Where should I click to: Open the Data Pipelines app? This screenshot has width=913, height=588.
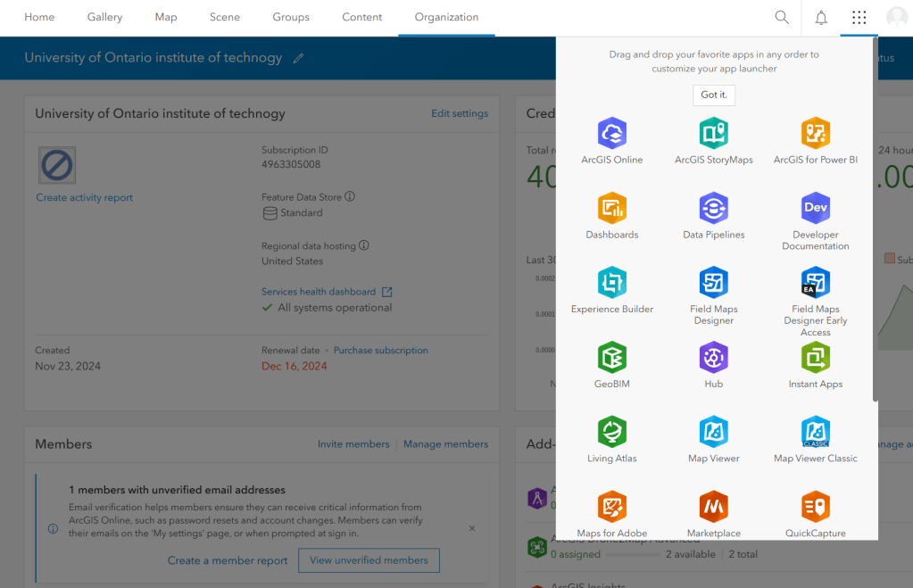coord(713,209)
